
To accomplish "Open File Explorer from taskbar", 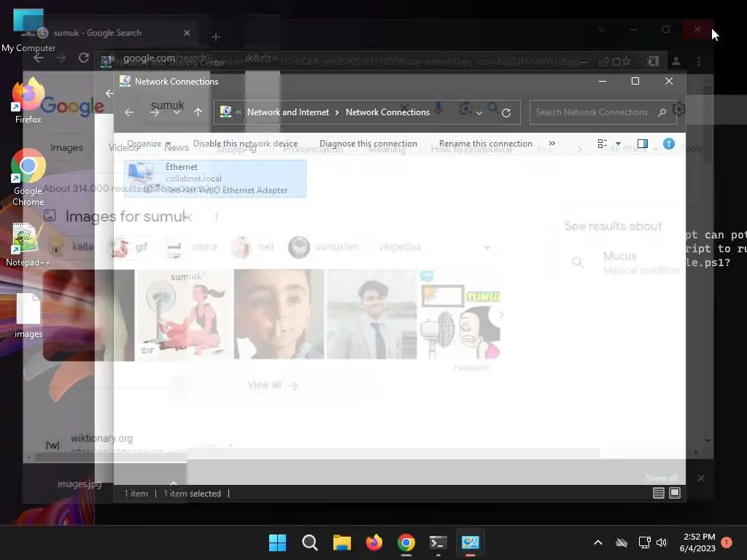I will (341, 542).
